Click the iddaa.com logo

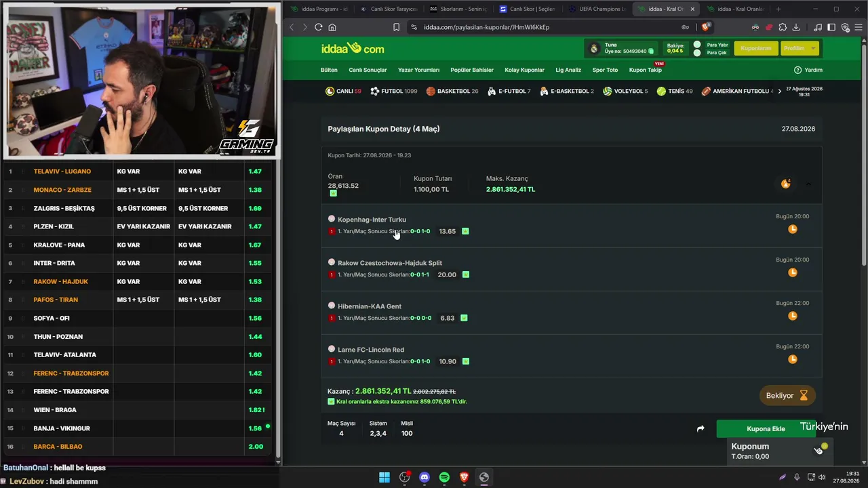[x=353, y=48]
